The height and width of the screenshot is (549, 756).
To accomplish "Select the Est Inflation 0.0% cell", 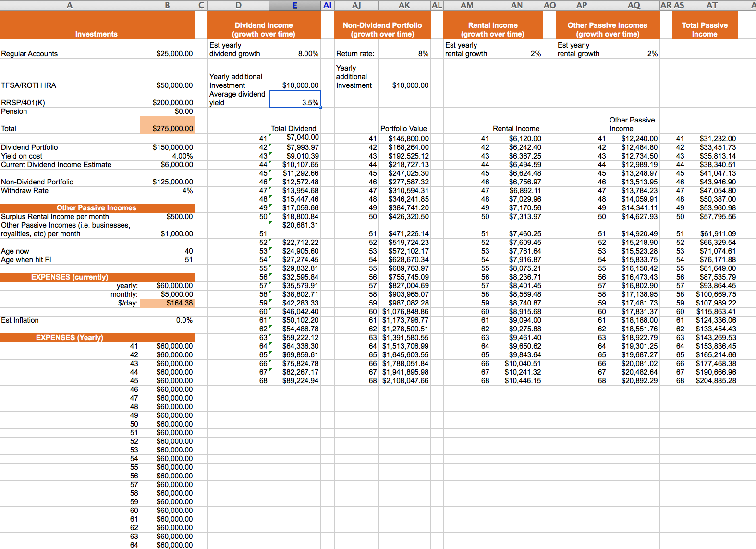I will (167, 320).
